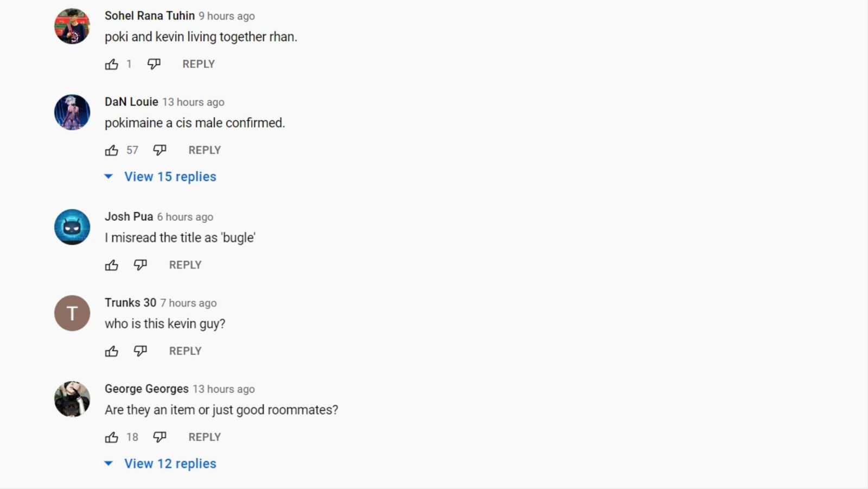Reply to Sohel Rana Tuhin's comment
Viewport: 868px width, 489px height.
tap(199, 64)
